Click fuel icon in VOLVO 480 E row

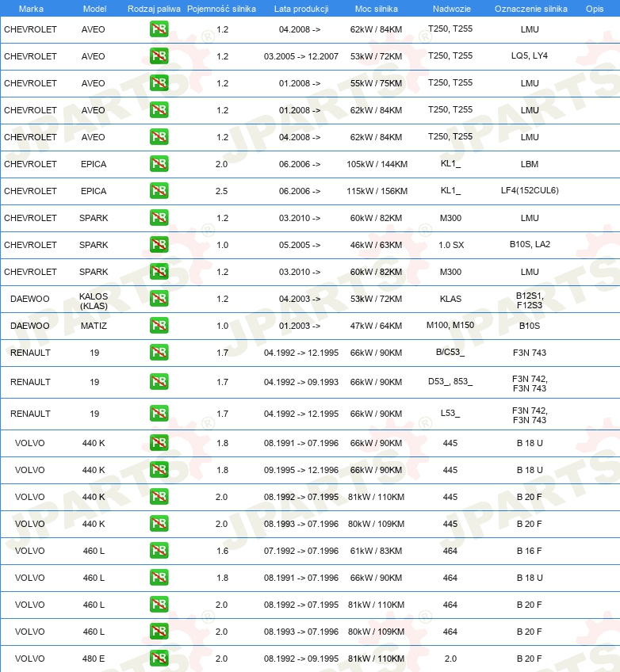point(159,659)
